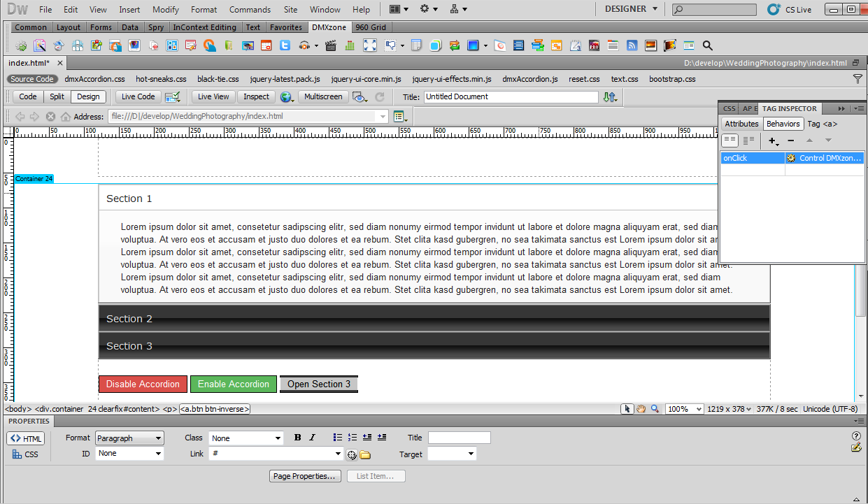Click the Section 2 accordion header

coord(434,319)
